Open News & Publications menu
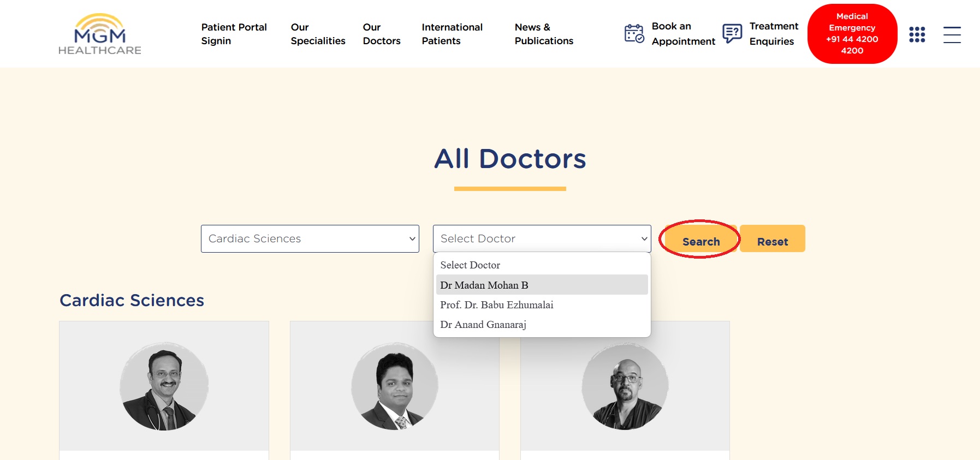The height and width of the screenshot is (460, 980). (544, 34)
